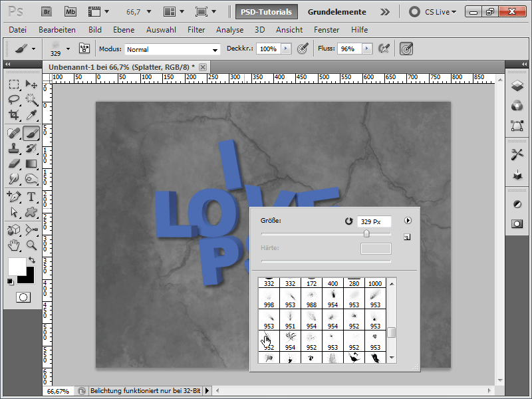Swap foreground and background colors
532x399 pixels.
point(32,260)
